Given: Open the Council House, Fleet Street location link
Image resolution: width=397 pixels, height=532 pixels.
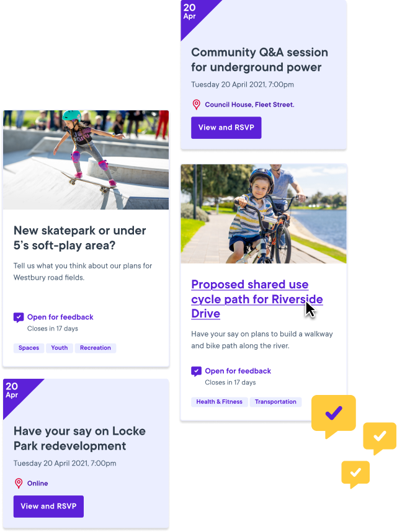Looking at the screenshot, I should click(x=249, y=105).
